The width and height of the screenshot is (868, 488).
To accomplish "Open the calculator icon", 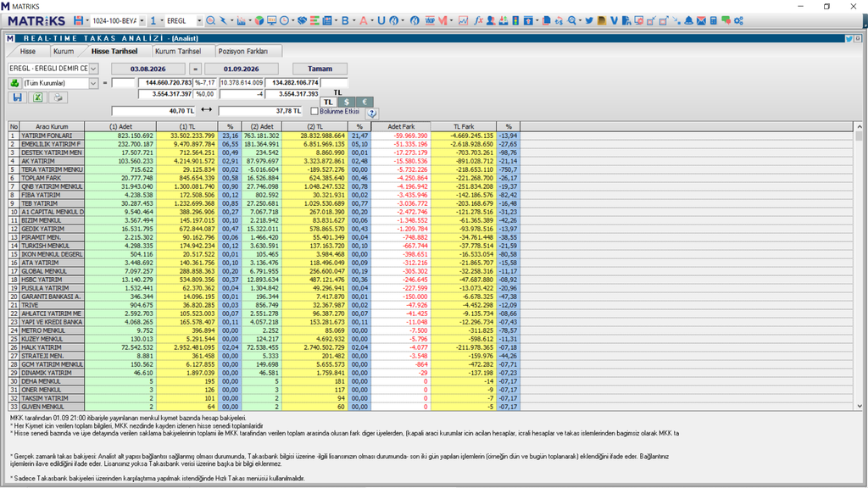I will tap(714, 20).
